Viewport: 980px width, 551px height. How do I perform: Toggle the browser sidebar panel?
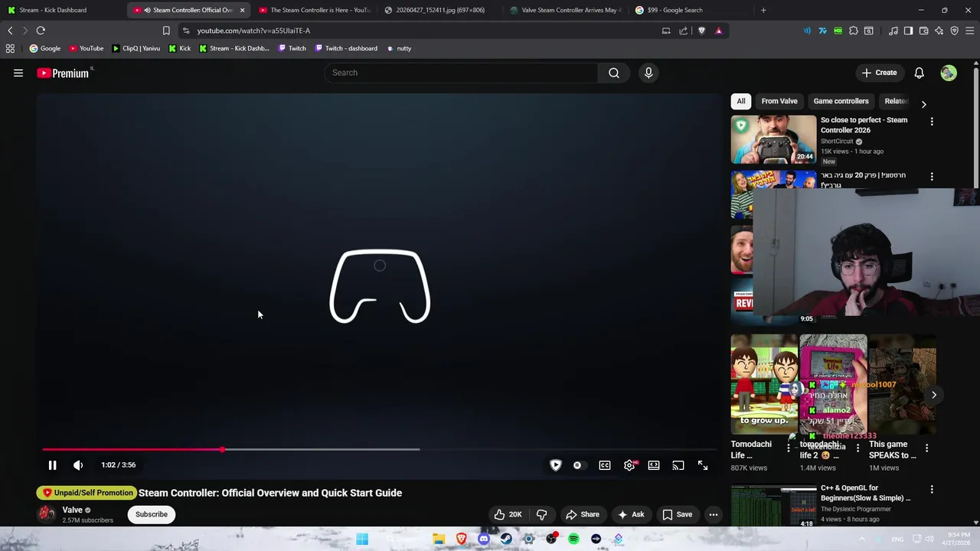[x=908, y=31]
